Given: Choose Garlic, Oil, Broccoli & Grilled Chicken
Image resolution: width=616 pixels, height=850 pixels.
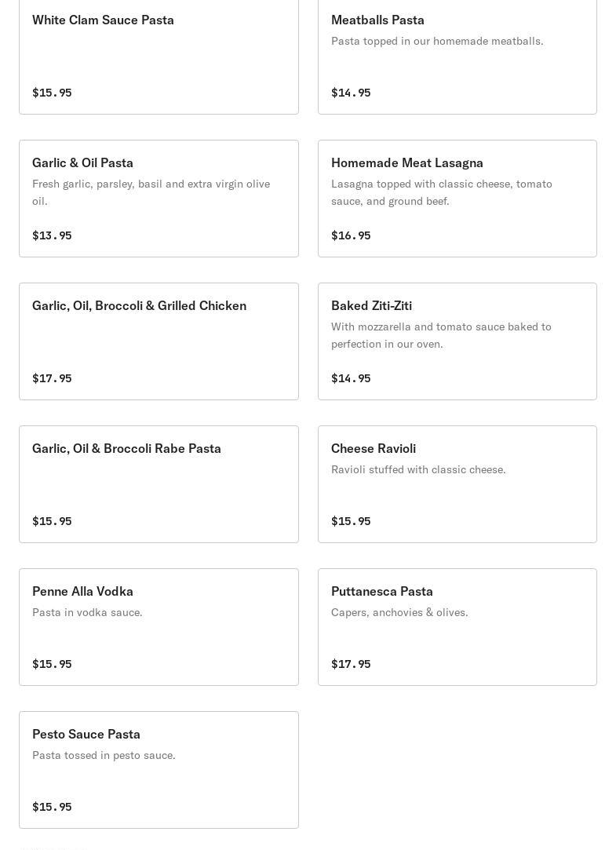Looking at the screenshot, I should coord(159,341).
